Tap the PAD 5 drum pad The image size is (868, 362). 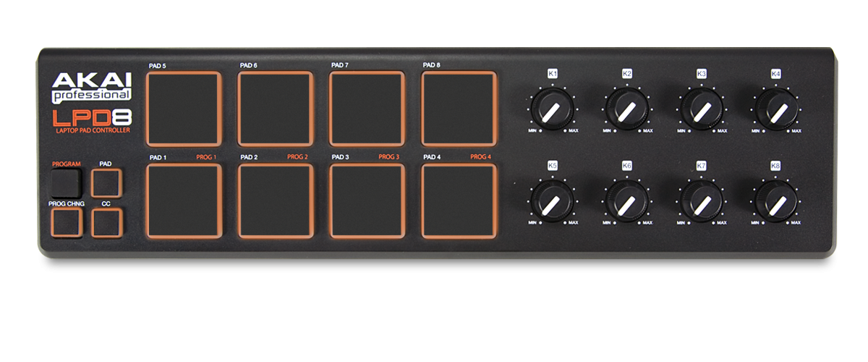[x=183, y=109]
